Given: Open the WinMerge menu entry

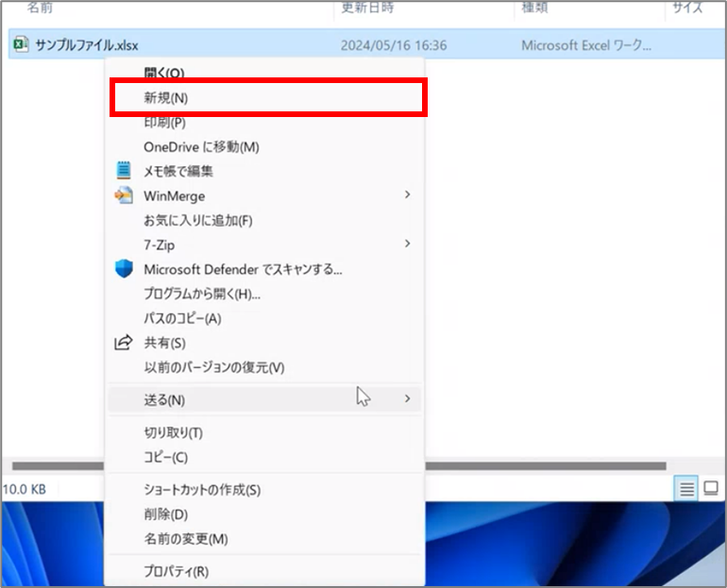Looking at the screenshot, I should click(x=264, y=196).
